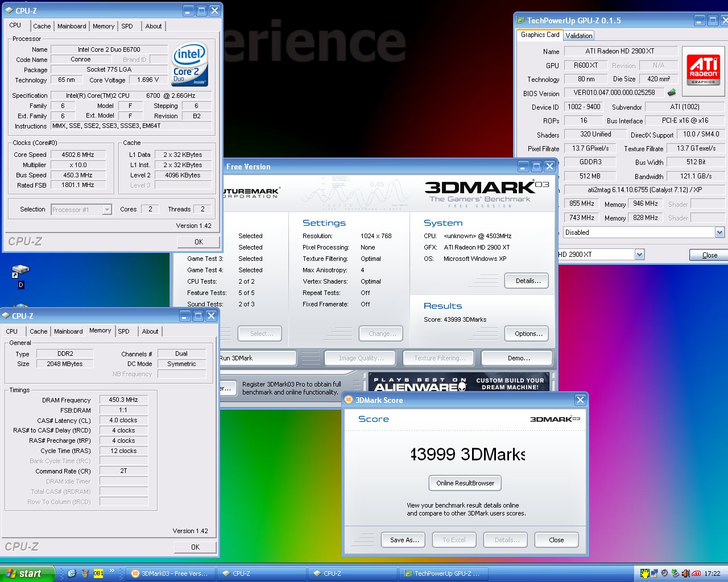Open results Options in 3DMark03

tap(527, 334)
